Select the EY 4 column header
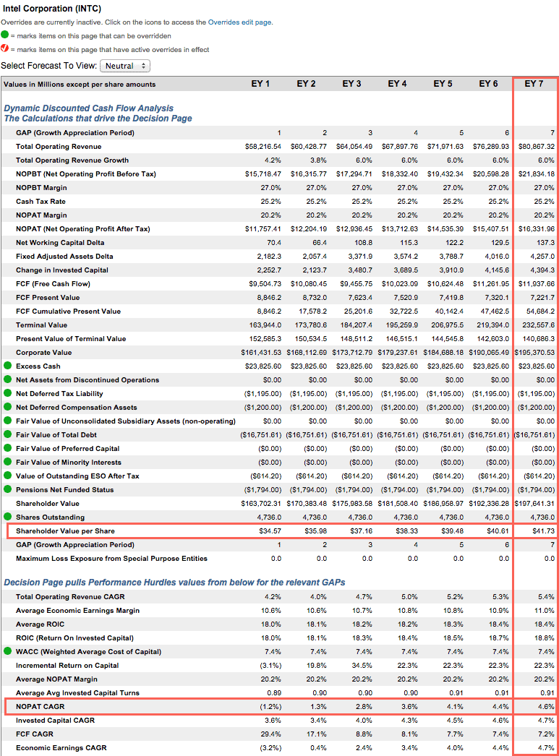This screenshot has height=756, width=559. [x=397, y=84]
